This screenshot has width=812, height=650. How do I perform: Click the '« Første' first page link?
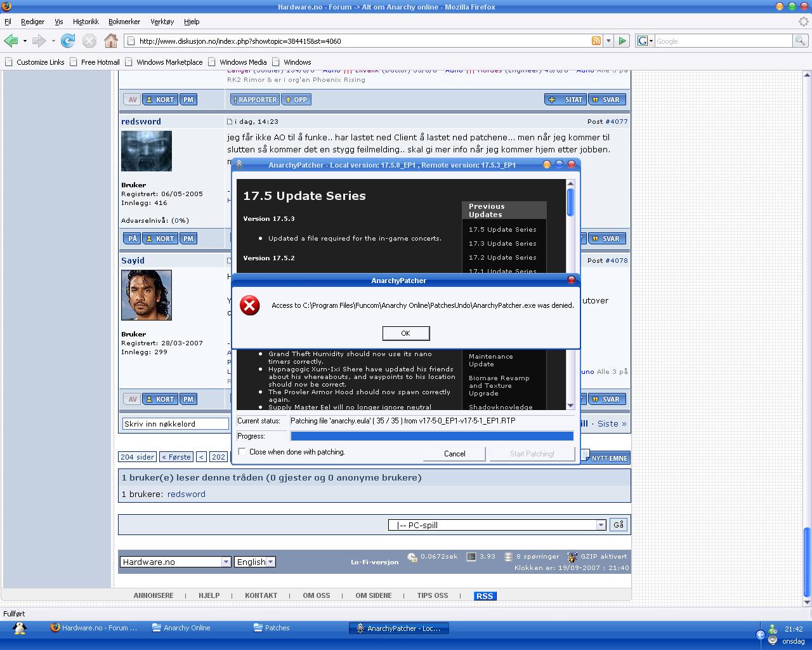[176, 457]
